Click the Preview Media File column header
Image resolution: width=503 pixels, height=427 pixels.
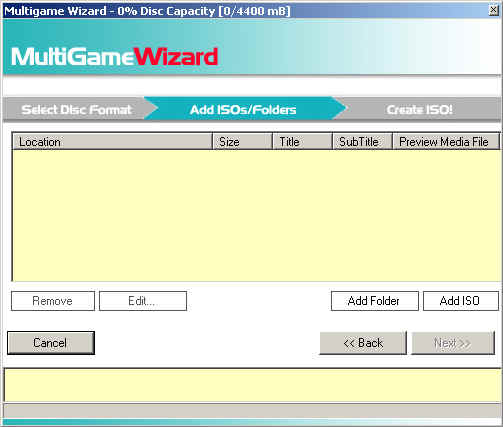(446, 142)
